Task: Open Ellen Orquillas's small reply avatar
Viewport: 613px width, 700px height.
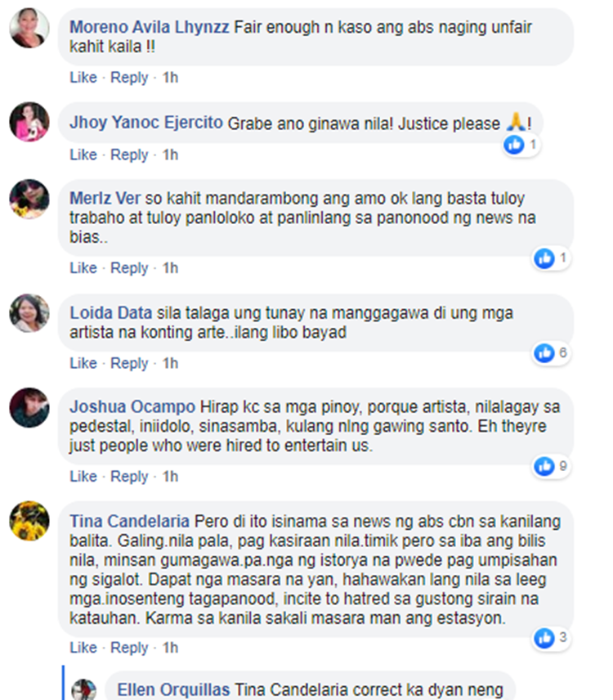Action: [x=84, y=689]
